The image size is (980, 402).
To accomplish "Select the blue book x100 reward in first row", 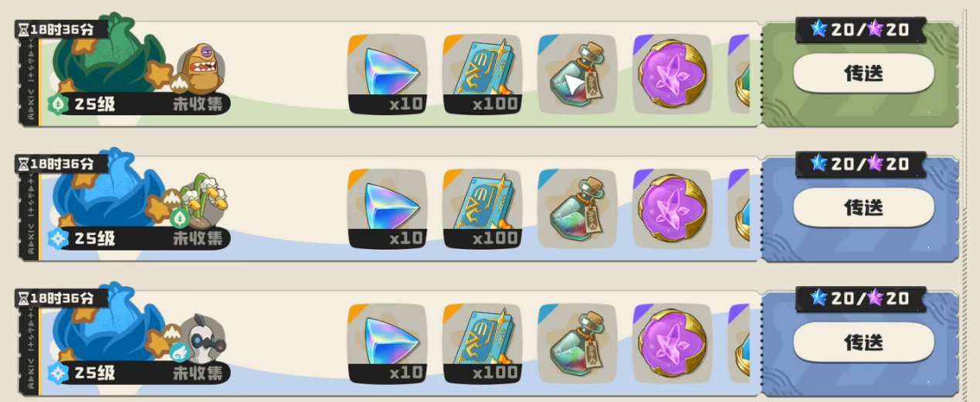I will pos(482,74).
